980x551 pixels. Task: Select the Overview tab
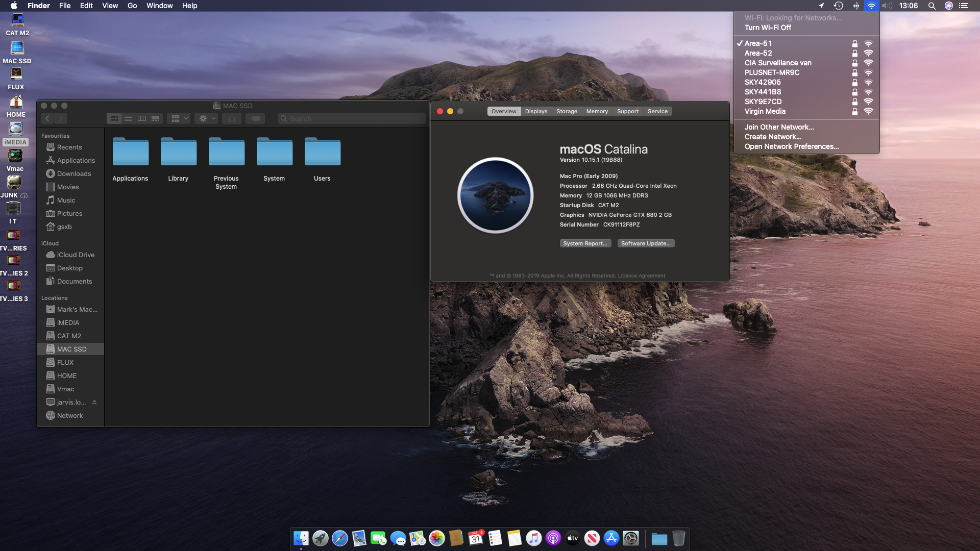click(504, 111)
